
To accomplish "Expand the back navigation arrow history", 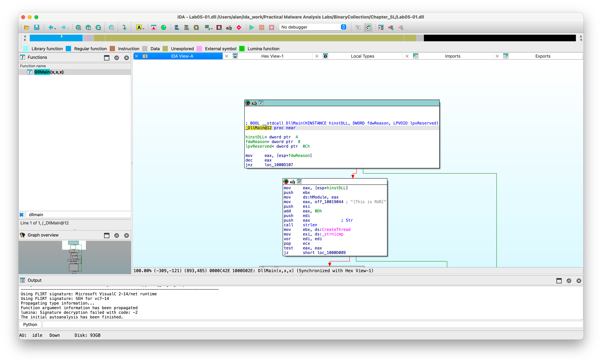I will tap(56, 29).
